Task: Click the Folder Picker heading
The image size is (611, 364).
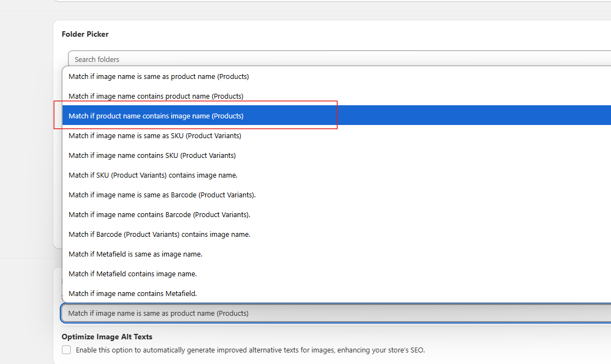Action: coord(85,34)
